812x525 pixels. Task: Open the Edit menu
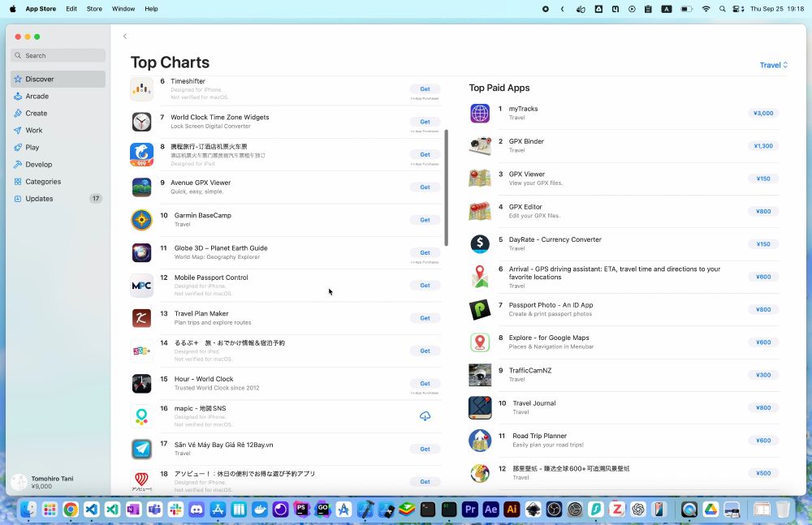pyautogui.click(x=71, y=9)
